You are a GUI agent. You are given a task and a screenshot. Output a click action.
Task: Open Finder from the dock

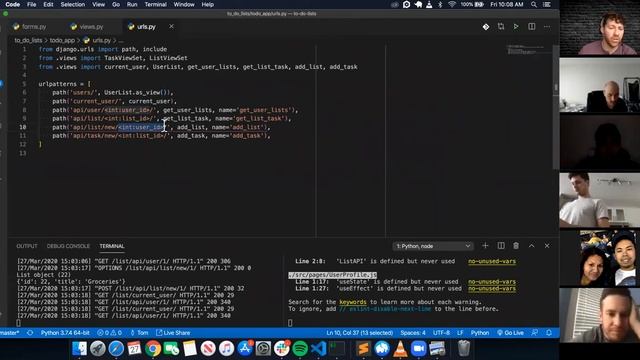(x=80, y=349)
